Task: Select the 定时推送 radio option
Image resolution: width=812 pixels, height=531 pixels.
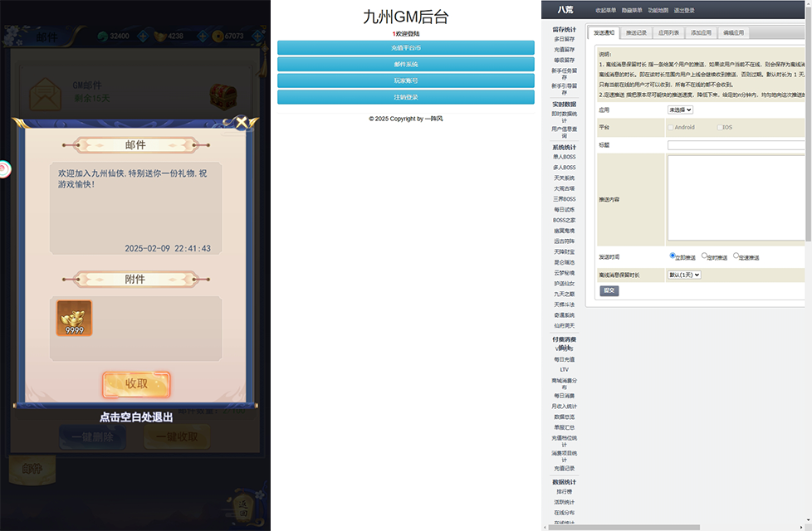Action: click(704, 256)
